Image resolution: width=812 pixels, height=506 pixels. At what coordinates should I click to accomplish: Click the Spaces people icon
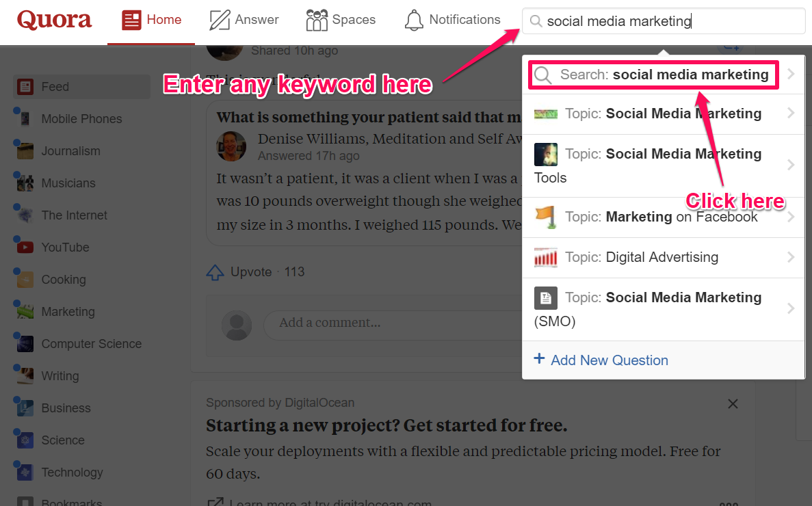pyautogui.click(x=317, y=21)
